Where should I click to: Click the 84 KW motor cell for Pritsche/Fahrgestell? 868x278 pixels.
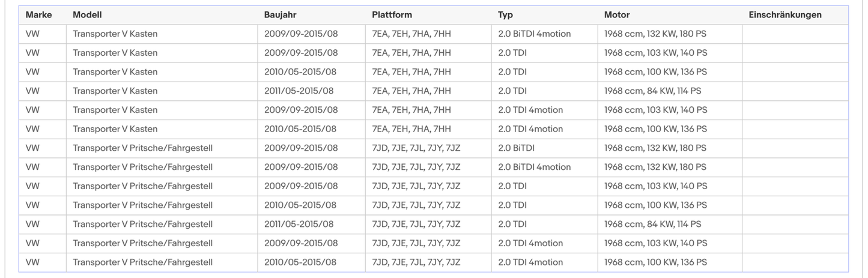click(653, 225)
